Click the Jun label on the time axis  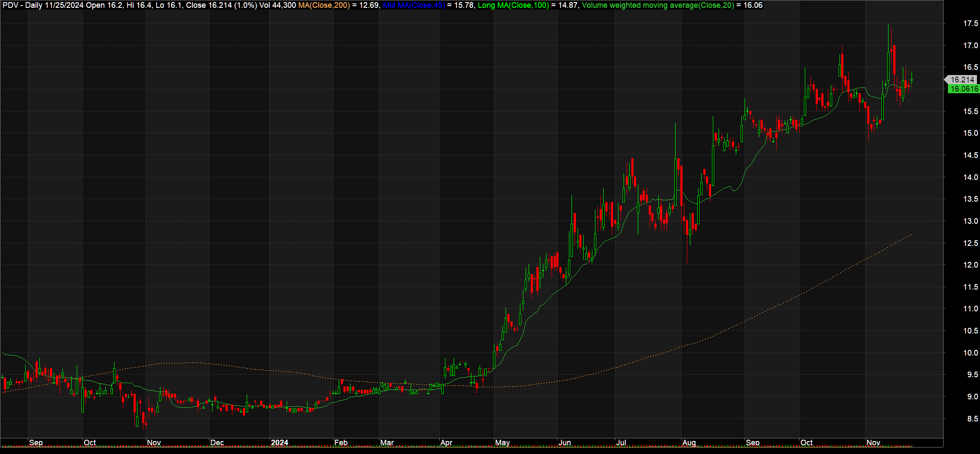click(x=565, y=443)
